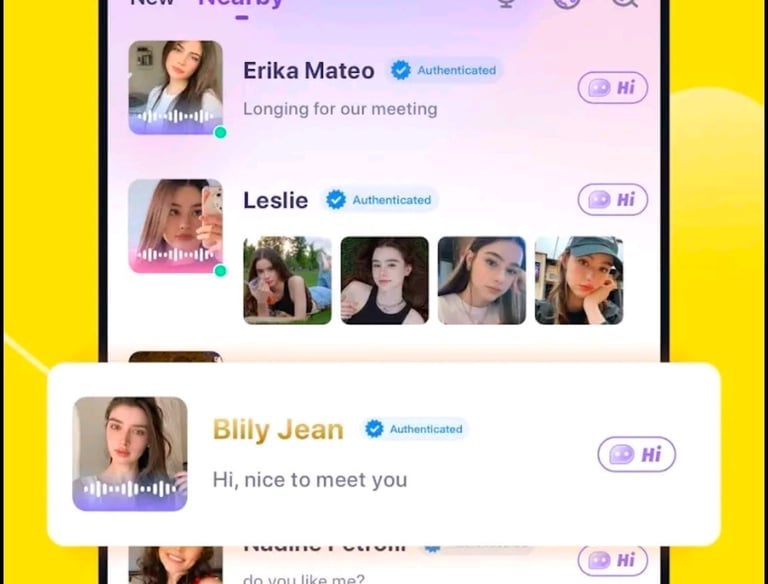The width and height of the screenshot is (768, 584).
Task: Open Blily Jean's name link
Action: 278,430
